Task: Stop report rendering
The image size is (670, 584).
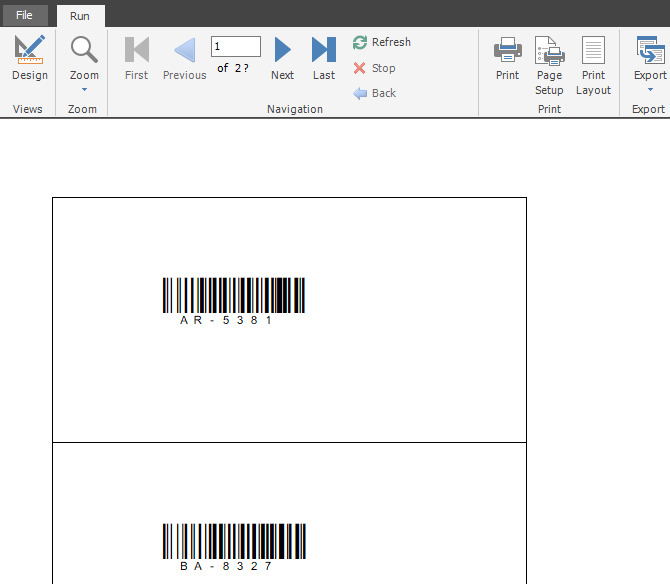Action: tap(374, 68)
